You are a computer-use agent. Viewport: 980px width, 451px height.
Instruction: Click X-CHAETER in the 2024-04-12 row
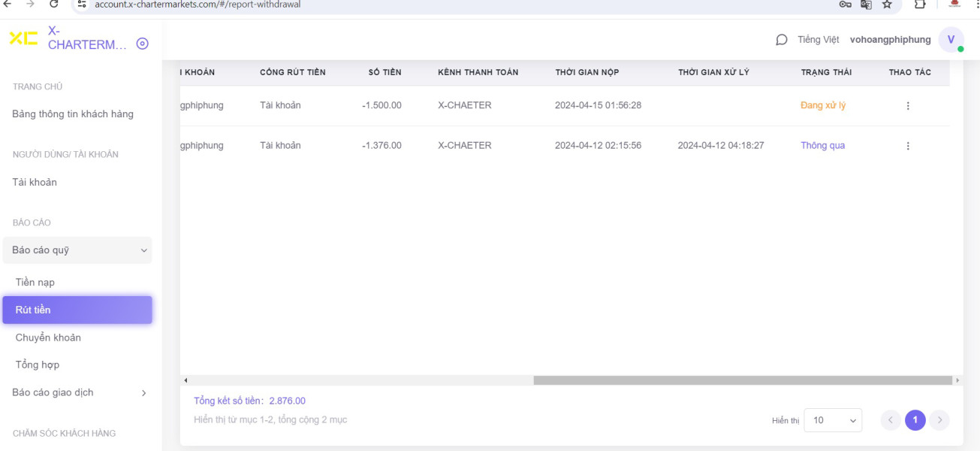tap(465, 145)
